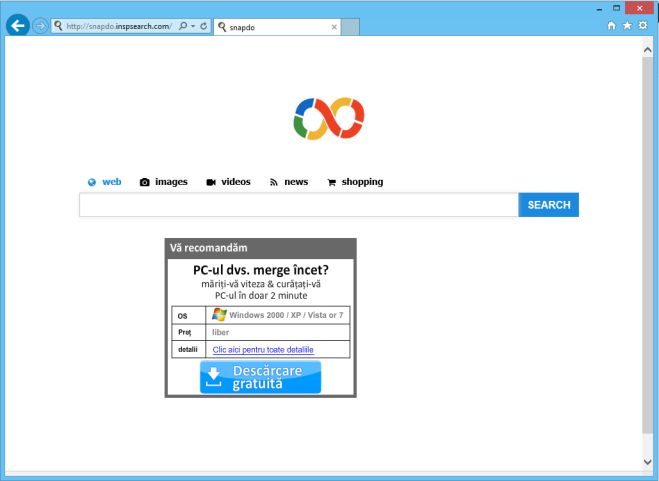659x481 pixels.
Task: Go back with the blue arrow button
Action: pos(18,26)
